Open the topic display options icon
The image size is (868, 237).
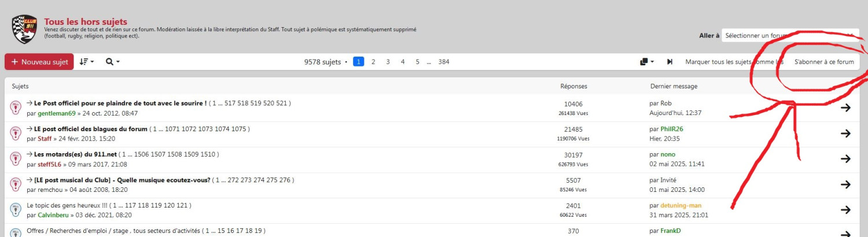647,62
